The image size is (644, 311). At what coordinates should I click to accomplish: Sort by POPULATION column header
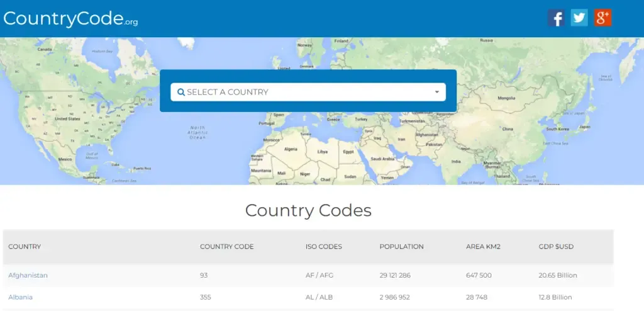[401, 247]
